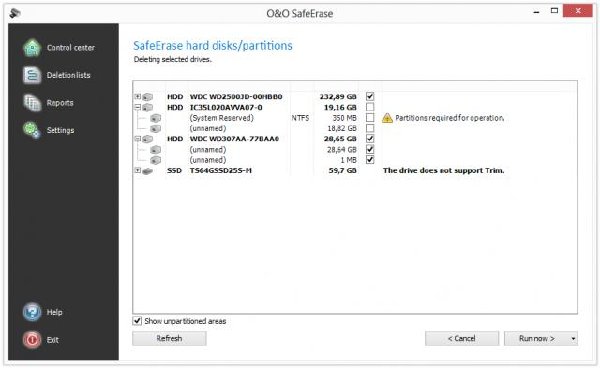Select WDC WD307AA drive name text
The height and width of the screenshot is (368, 600).
pyautogui.click(x=234, y=139)
